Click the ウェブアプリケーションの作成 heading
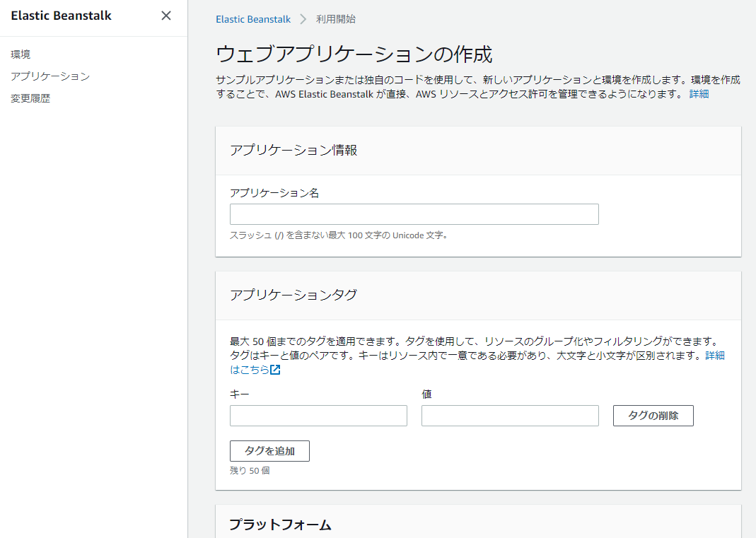Screen dimensions: 756x538 click(354, 54)
